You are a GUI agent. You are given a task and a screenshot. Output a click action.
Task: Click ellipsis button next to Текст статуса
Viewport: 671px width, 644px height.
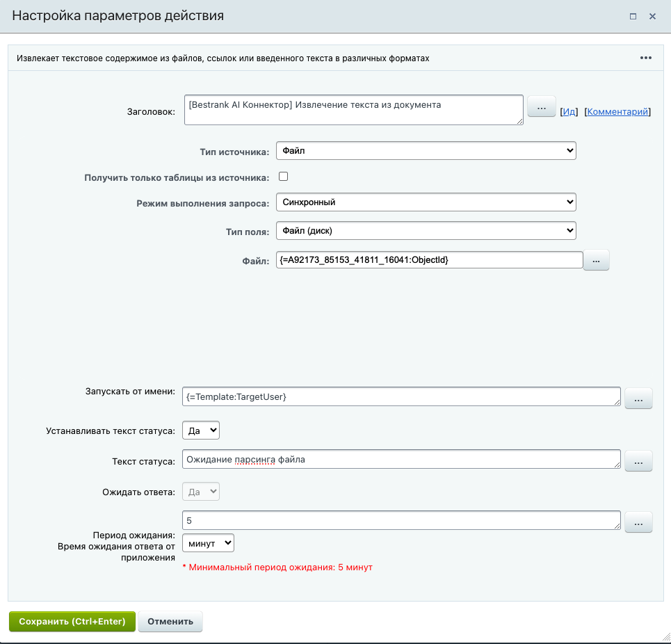[638, 460]
